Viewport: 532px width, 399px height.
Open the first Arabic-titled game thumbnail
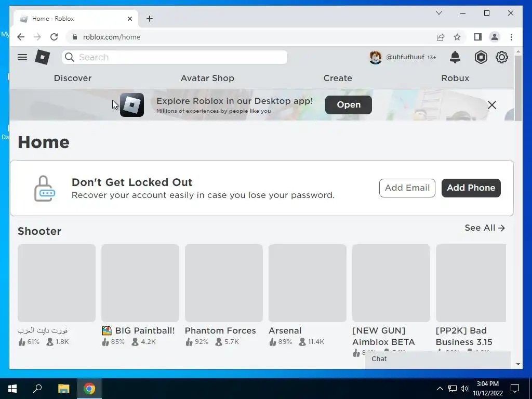coord(57,283)
